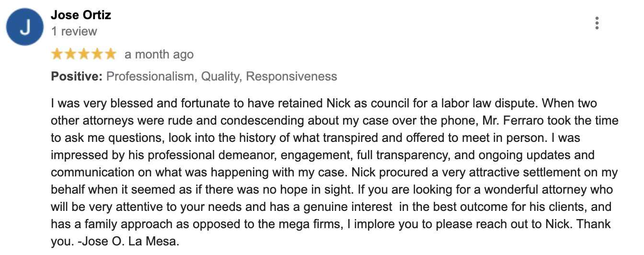Open the three-dot more options menu

[597, 23]
